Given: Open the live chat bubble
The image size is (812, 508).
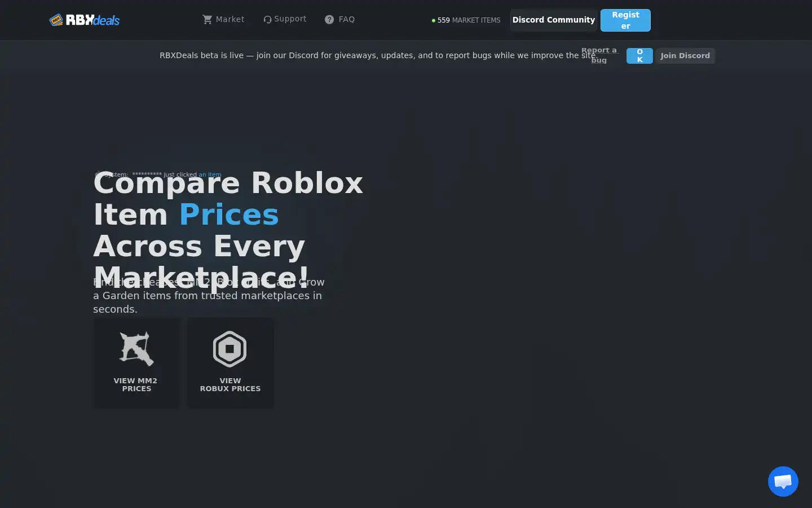Looking at the screenshot, I should pos(783,481).
